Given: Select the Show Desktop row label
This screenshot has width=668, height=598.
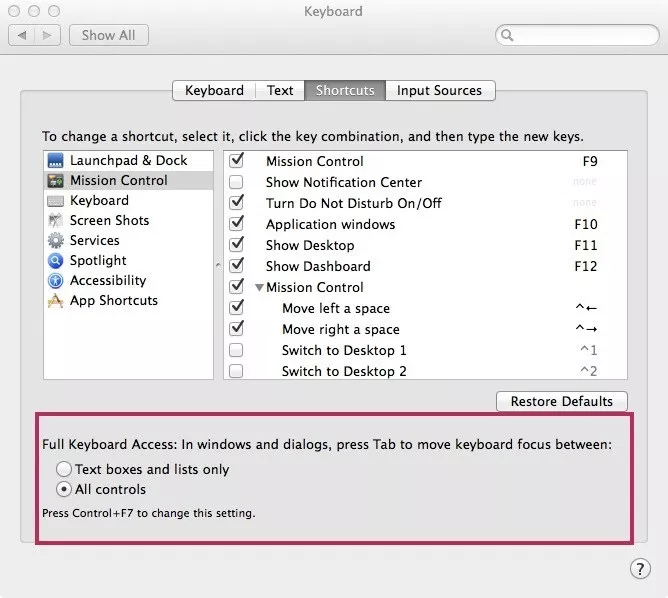Looking at the screenshot, I should [310, 245].
